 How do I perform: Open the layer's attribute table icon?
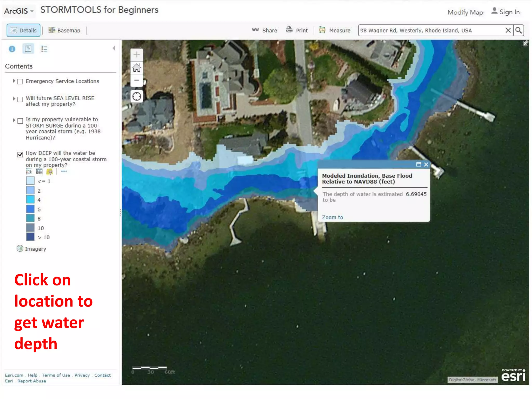39,171
